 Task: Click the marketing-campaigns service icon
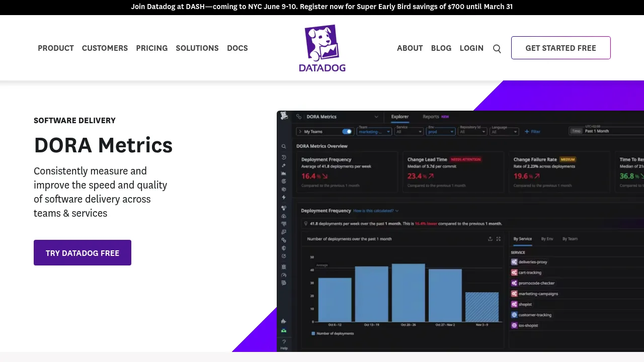(514, 294)
